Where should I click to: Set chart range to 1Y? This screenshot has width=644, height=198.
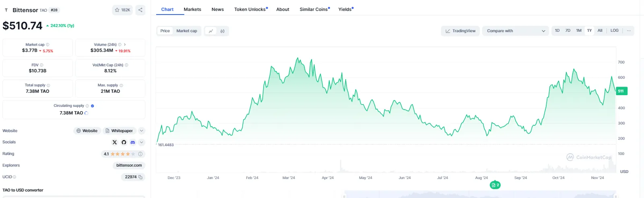tap(589, 31)
